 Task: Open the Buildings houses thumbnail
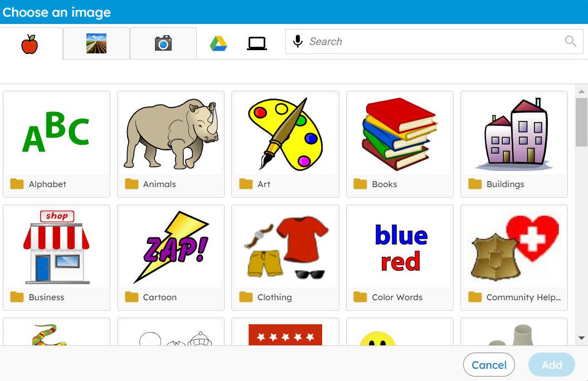(514, 133)
